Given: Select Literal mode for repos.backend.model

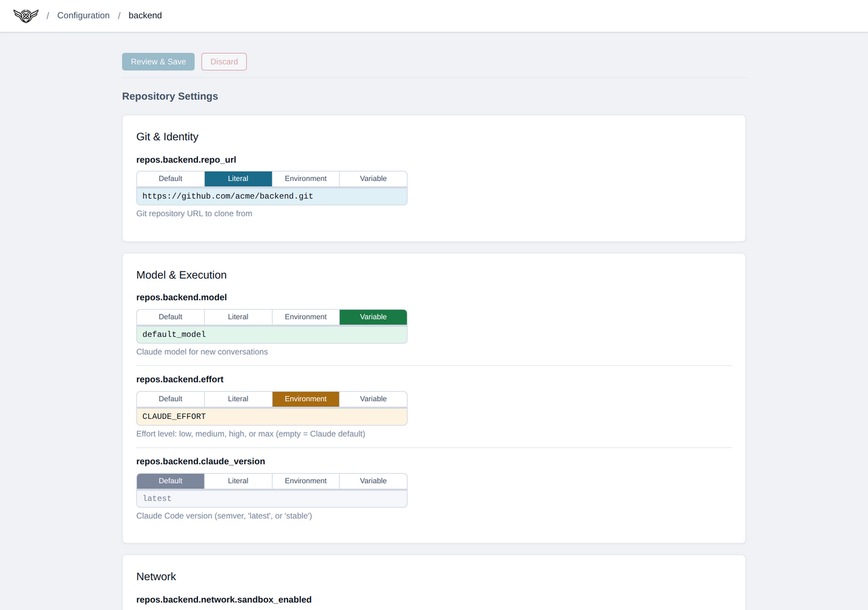Looking at the screenshot, I should pyautogui.click(x=238, y=317).
